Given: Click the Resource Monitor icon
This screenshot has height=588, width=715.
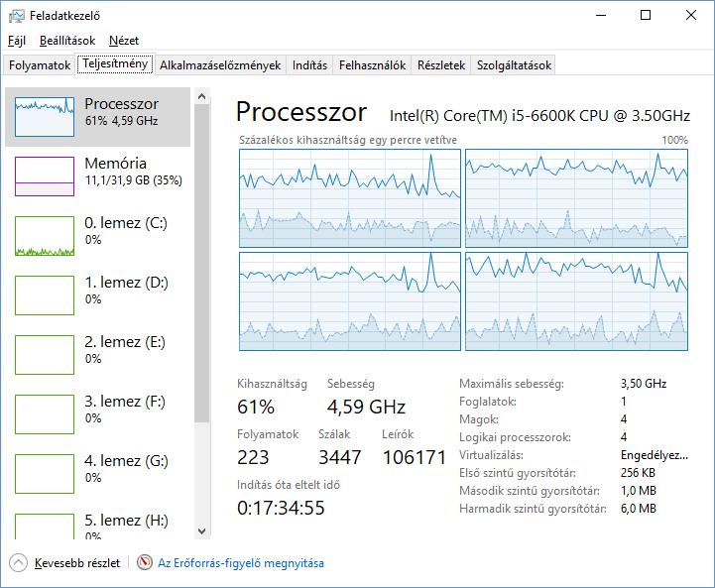Looking at the screenshot, I should coord(145,563).
